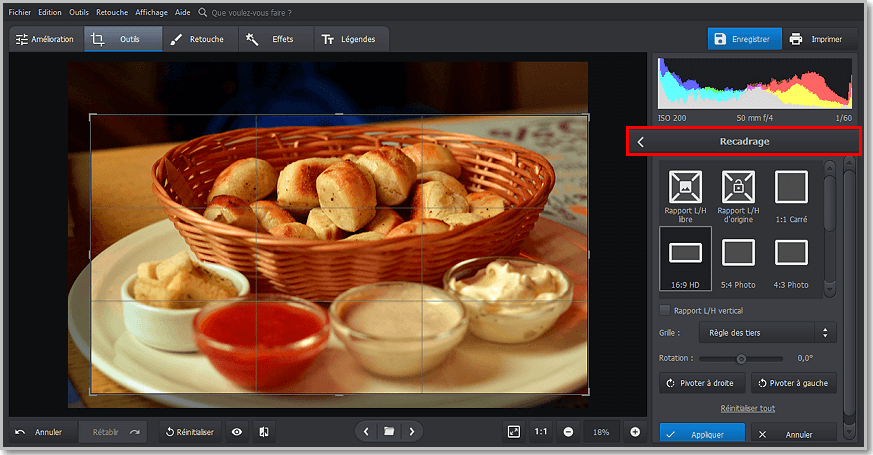Click the fit-to-screen icon

coord(513,432)
